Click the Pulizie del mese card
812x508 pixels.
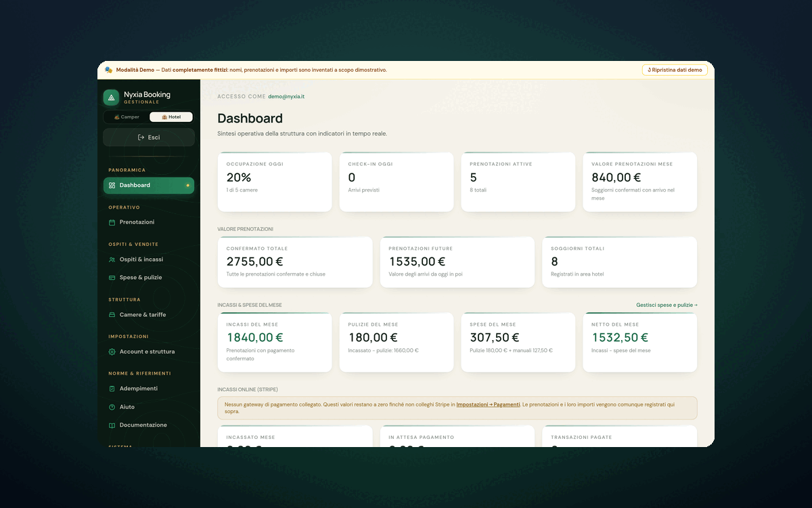(x=397, y=342)
